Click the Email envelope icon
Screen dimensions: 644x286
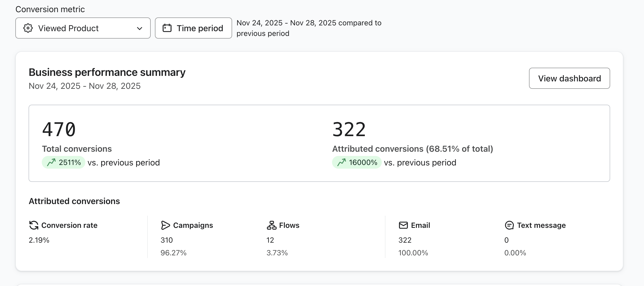pos(403,225)
